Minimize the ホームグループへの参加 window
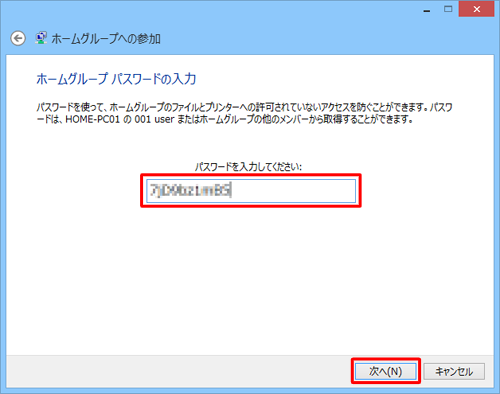The width and height of the screenshot is (500, 394). 427,10
